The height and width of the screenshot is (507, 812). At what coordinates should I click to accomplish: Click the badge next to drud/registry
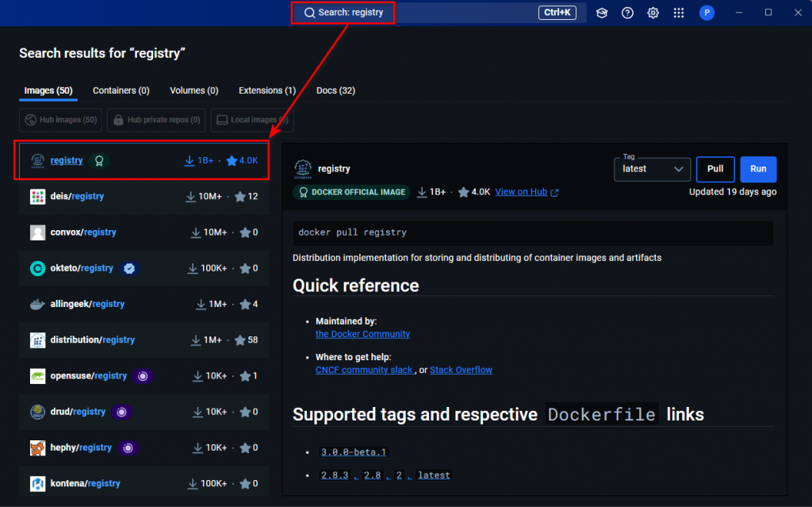[x=121, y=412]
